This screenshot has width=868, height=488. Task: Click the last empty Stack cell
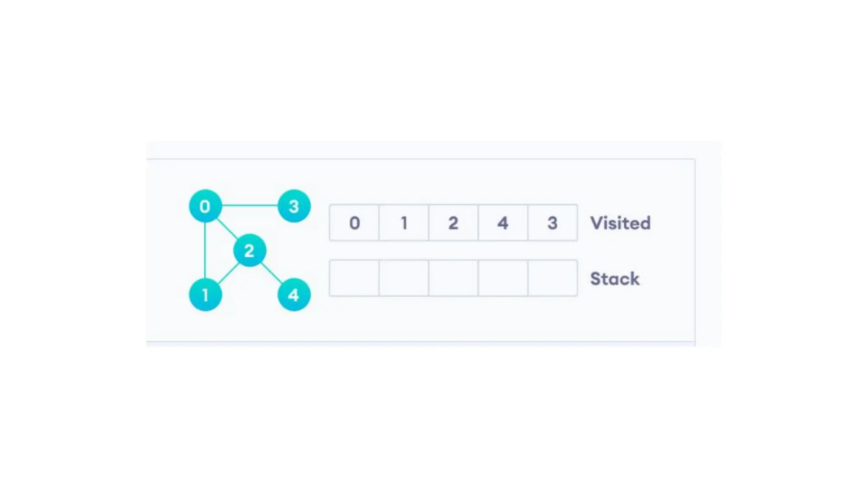(x=552, y=278)
